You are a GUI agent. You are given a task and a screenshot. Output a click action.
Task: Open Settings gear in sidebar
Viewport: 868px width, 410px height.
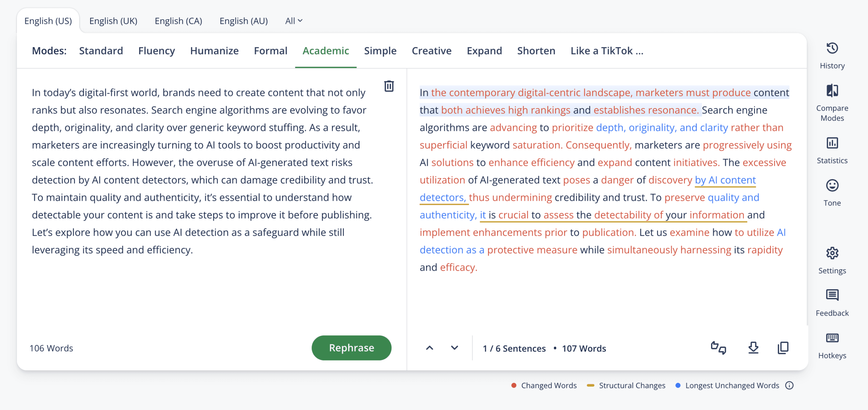[832, 253]
